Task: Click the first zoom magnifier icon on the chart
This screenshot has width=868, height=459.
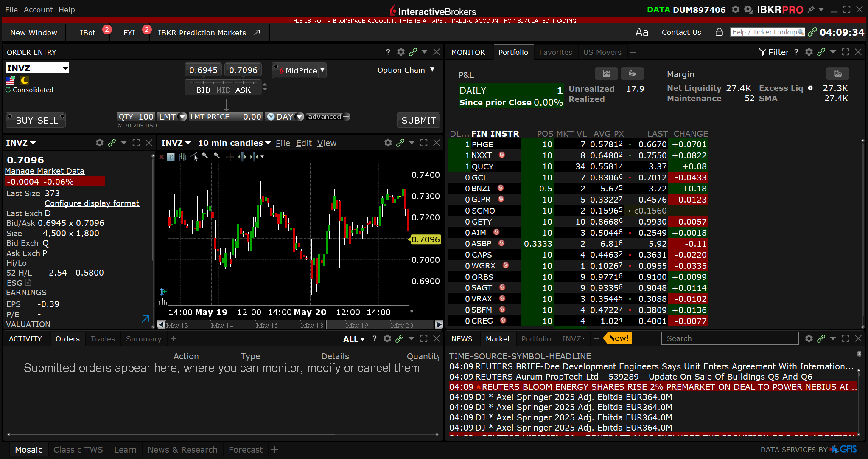Action: [x=205, y=156]
